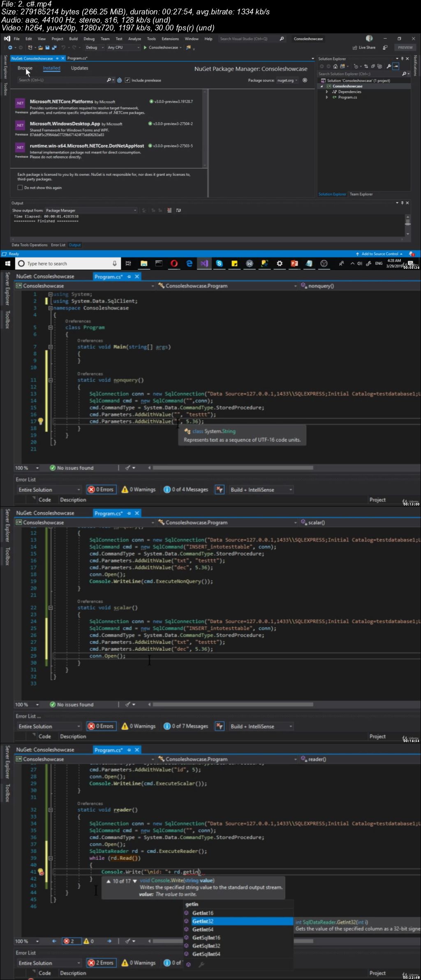Click the Type here to search box
Image resolution: width=421 pixels, height=980 pixels.
68,263
